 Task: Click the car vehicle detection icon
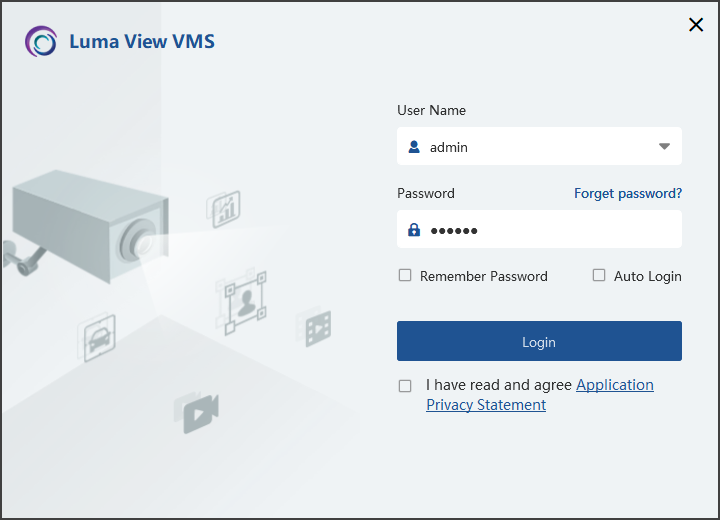97,337
